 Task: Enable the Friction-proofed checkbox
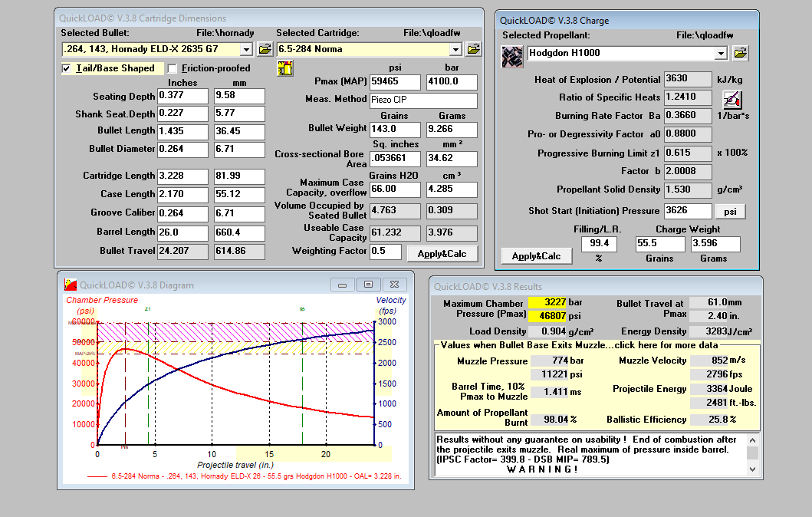173,68
